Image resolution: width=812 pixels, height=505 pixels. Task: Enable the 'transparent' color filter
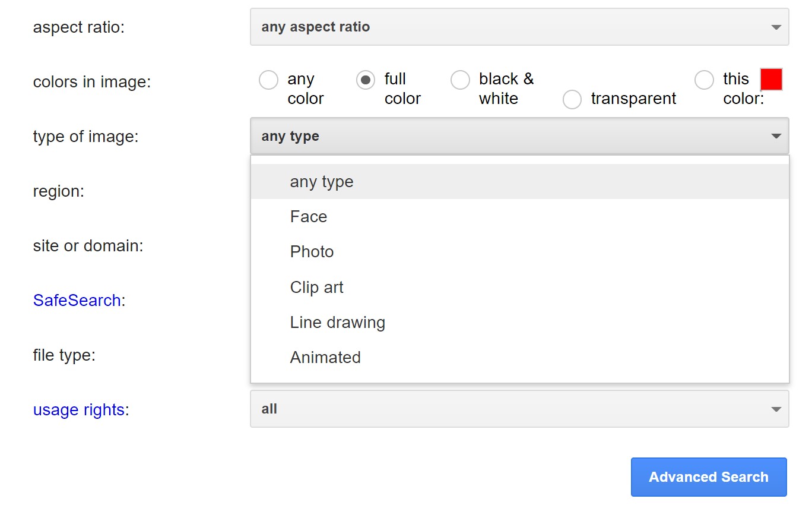coord(572,99)
